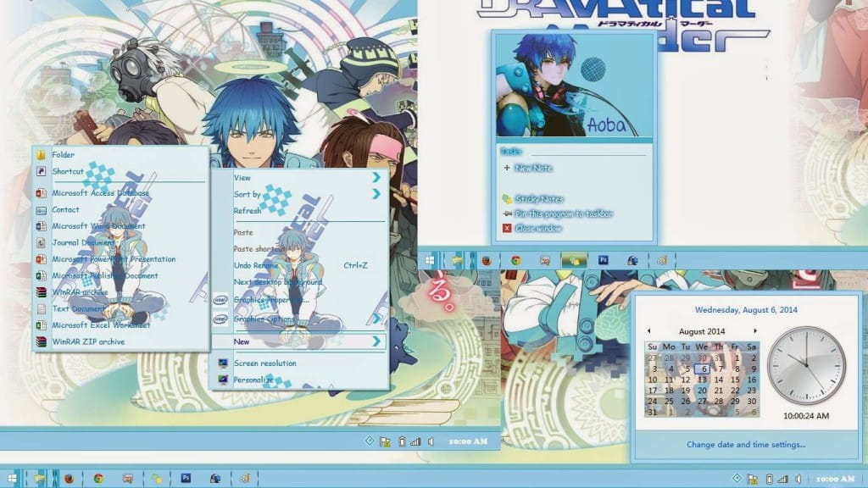The width and height of the screenshot is (868, 488).
Task: Click the network signal icon in the system tray
Action: pyautogui.click(x=782, y=479)
